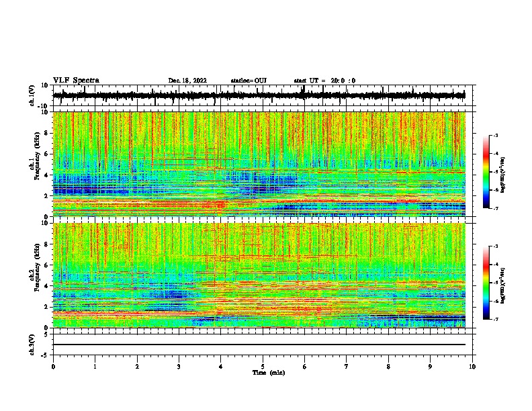Click the "-10" tick of ch.1(V) axis
The image size is (532, 411).
click(44, 106)
